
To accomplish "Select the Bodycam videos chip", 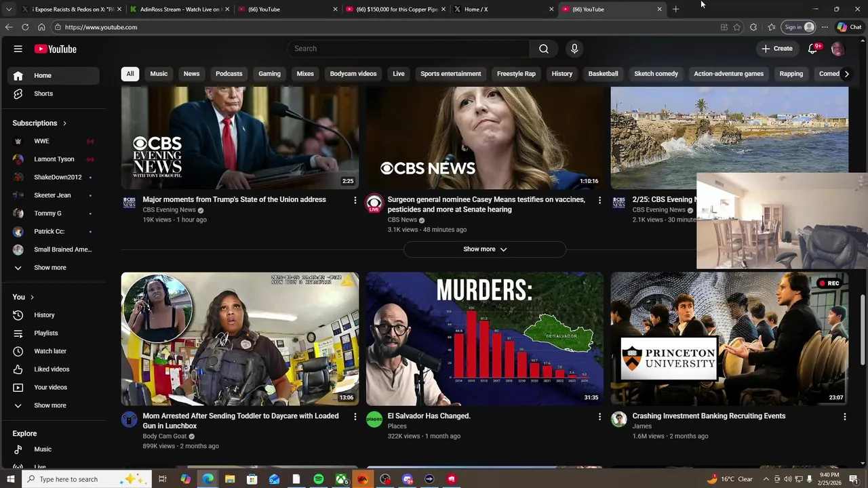I will tap(353, 74).
